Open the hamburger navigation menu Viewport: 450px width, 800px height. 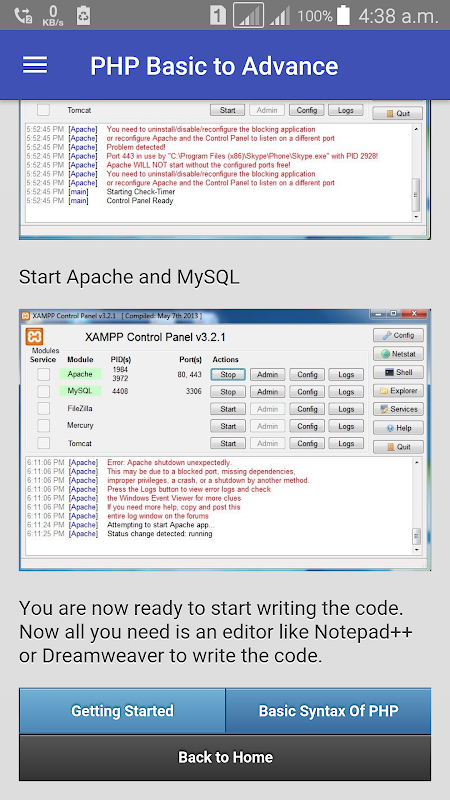click(x=35, y=65)
